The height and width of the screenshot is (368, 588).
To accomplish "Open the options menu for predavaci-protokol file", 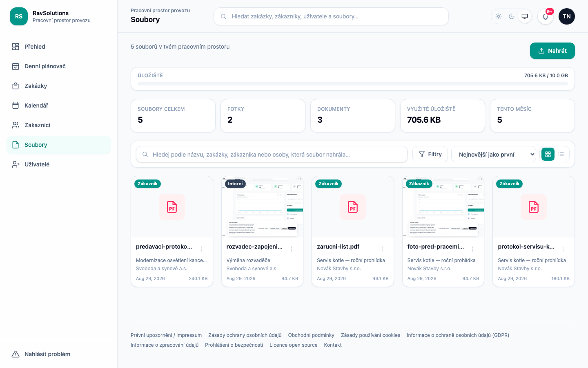I will coord(201,249).
